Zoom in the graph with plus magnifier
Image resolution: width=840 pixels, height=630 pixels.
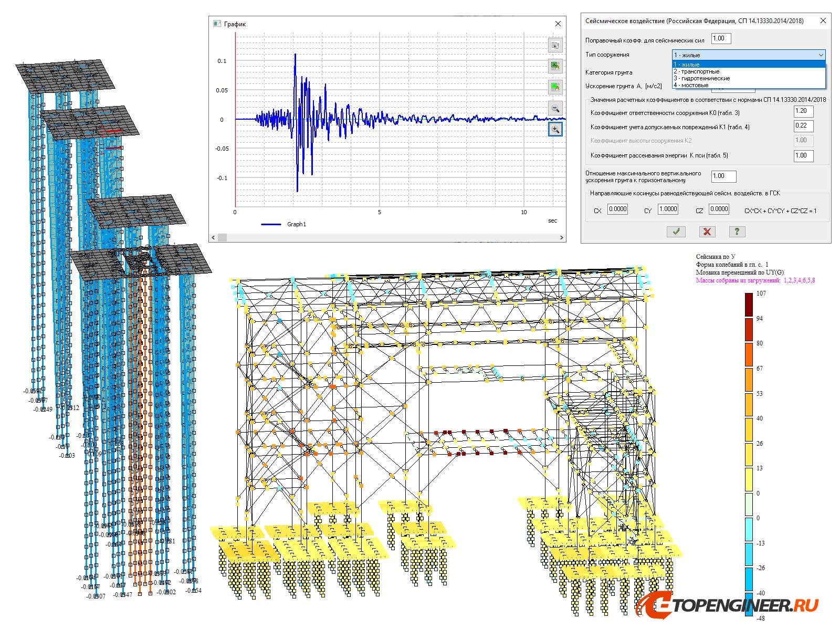[555, 129]
